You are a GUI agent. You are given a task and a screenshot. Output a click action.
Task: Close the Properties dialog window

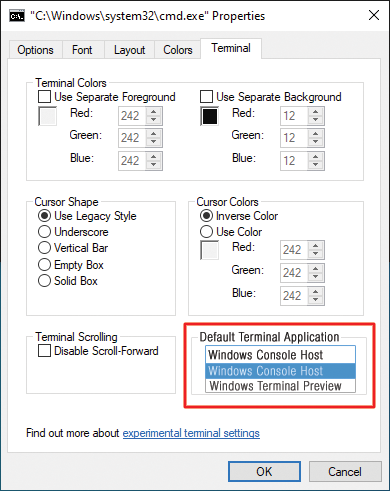click(x=374, y=15)
